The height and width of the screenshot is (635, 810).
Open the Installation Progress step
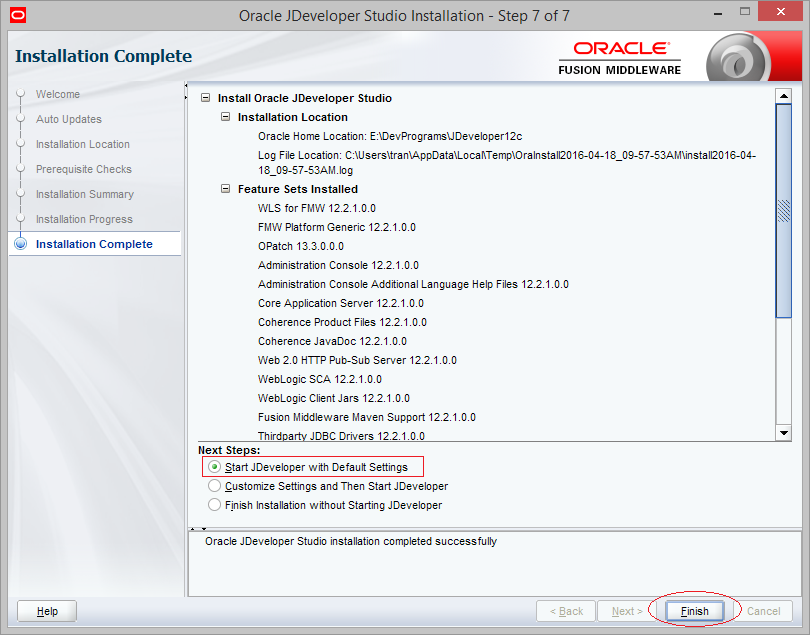click(84, 219)
